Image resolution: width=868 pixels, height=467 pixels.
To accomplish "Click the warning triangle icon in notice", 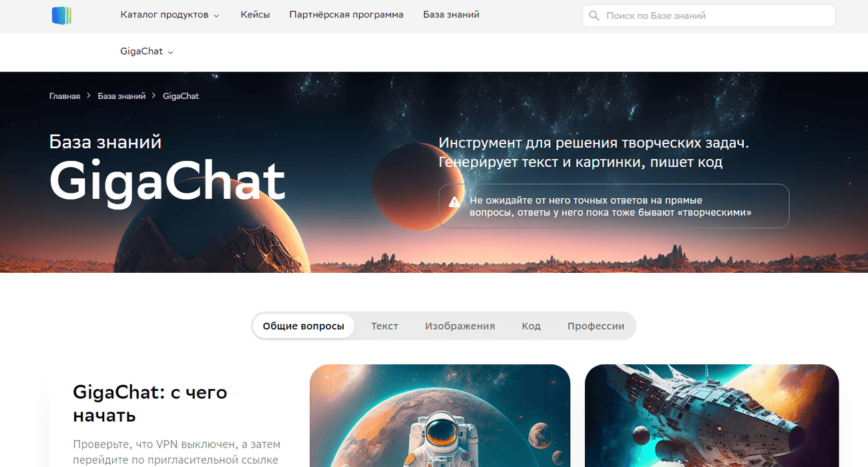I will click(x=454, y=201).
